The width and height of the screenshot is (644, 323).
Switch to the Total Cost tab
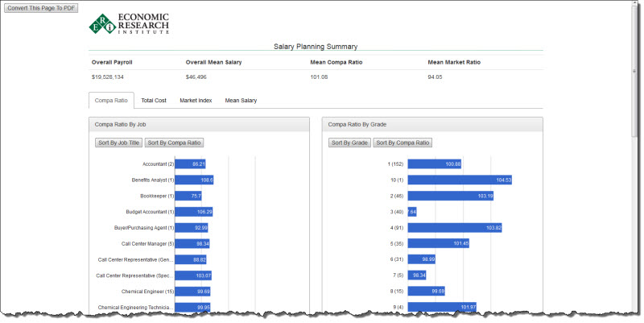pyautogui.click(x=154, y=101)
